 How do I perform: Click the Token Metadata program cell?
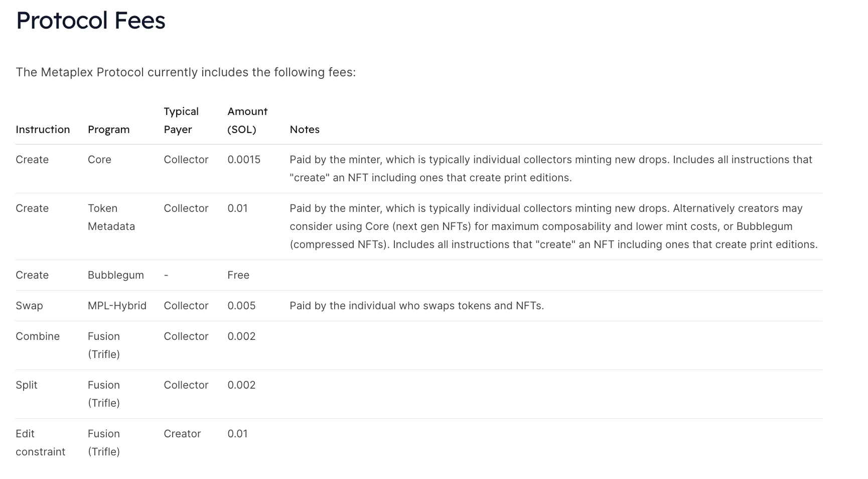tap(111, 217)
